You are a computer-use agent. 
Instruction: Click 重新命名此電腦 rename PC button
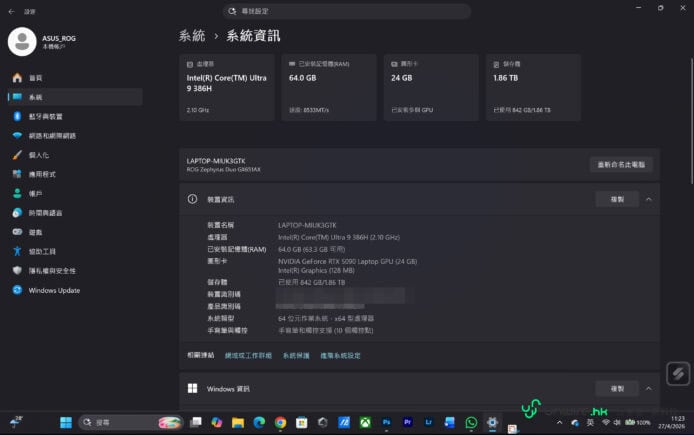(621, 165)
